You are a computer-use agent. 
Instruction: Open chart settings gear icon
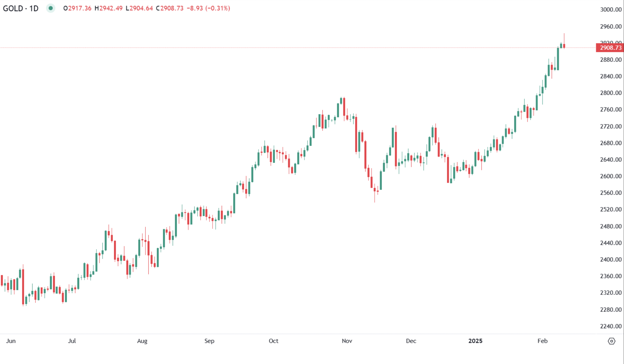point(611,341)
